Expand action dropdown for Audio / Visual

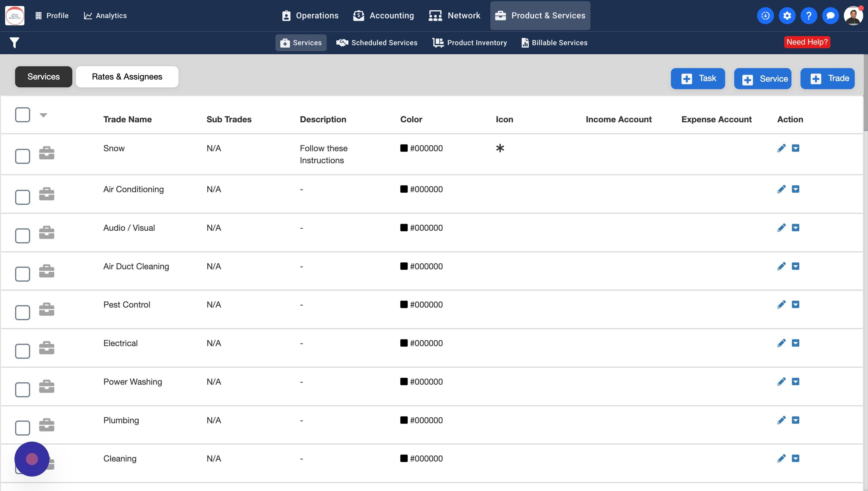[795, 228]
